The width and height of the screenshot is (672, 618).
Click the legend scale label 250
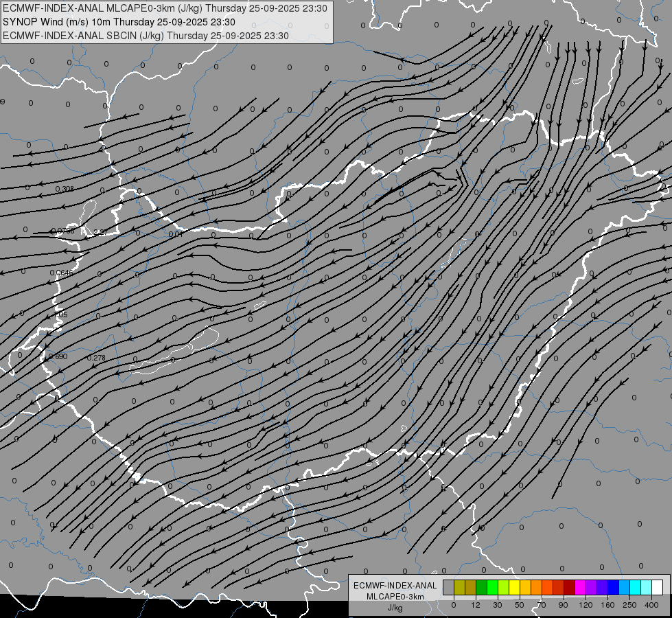(x=629, y=605)
